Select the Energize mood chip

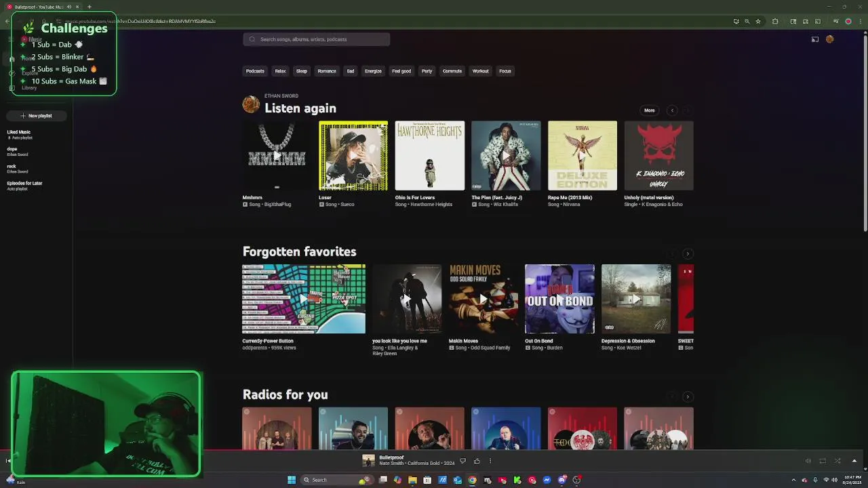[x=373, y=71]
